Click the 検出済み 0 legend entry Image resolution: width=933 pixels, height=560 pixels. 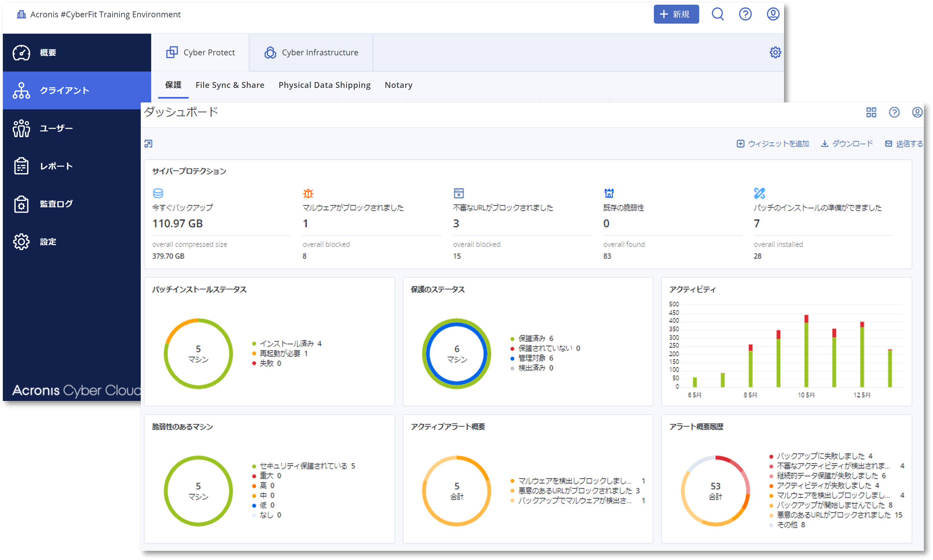tap(532, 367)
